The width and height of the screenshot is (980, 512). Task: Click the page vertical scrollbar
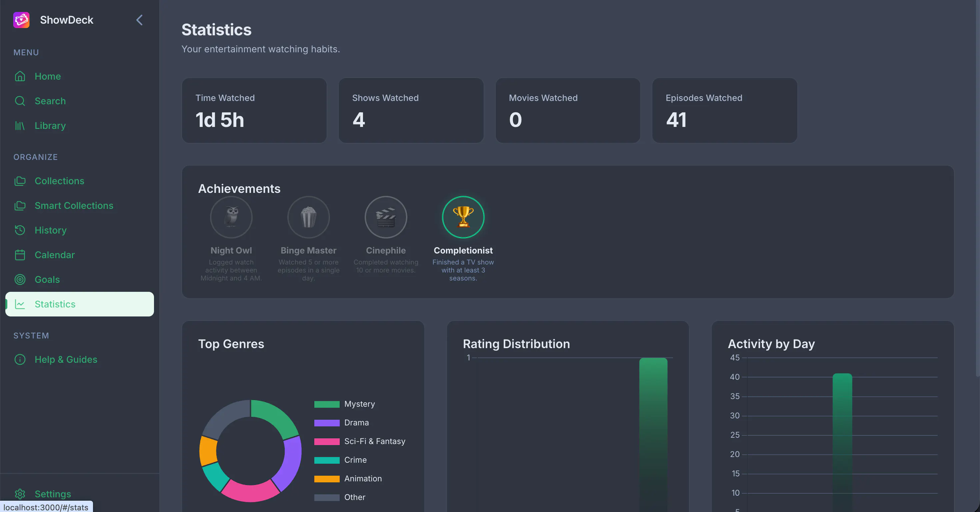tap(977, 188)
